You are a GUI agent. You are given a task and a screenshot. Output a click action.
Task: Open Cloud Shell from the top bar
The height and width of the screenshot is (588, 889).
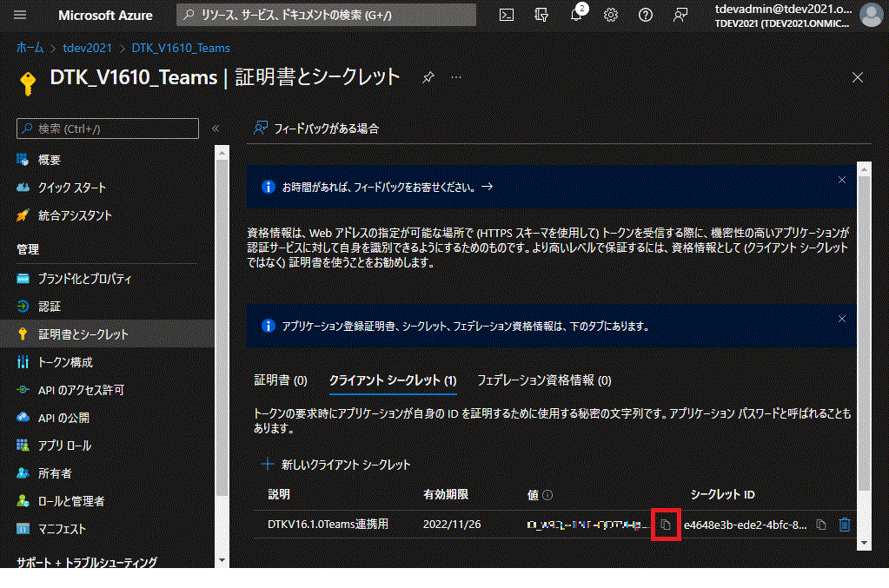507,16
